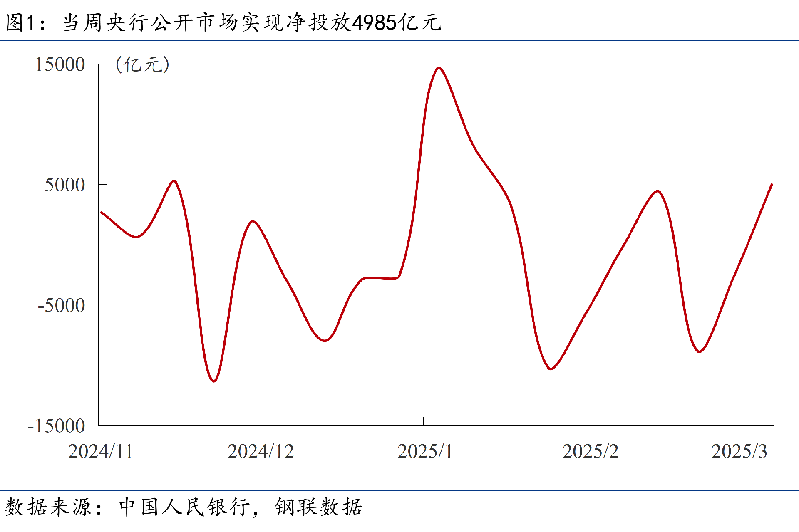Click the 2025/1 x-axis label

[424, 451]
